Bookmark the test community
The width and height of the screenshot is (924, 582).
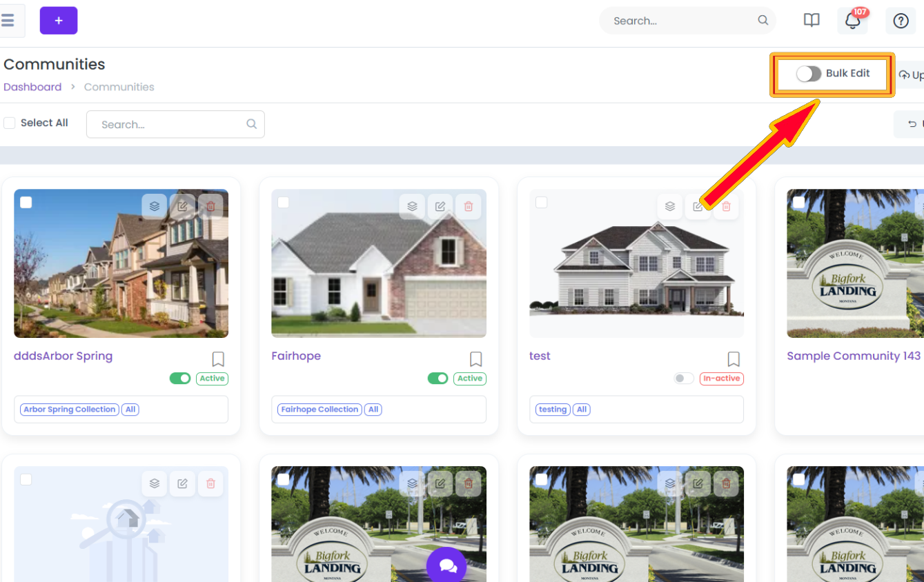(x=734, y=359)
